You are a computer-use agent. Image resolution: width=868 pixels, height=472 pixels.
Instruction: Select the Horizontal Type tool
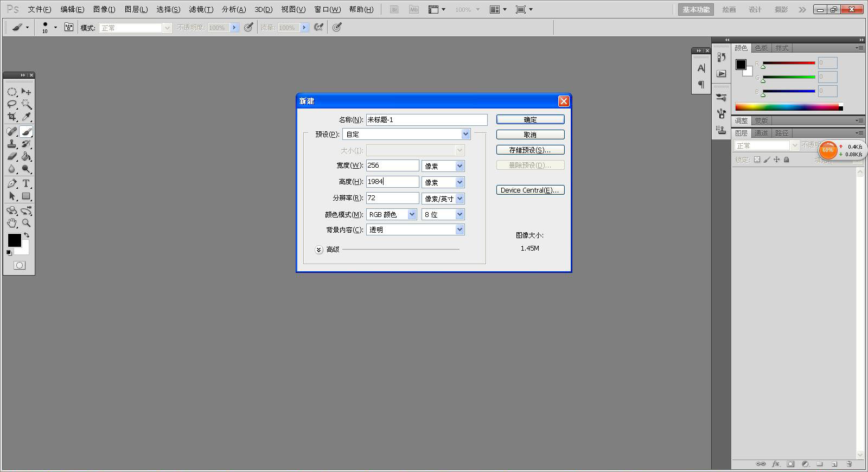click(x=26, y=183)
